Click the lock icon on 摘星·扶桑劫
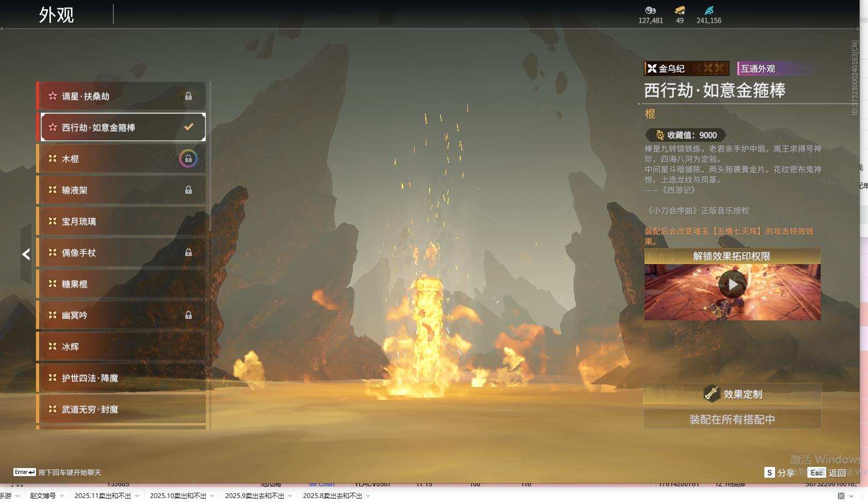This screenshot has width=868, height=504. click(189, 96)
